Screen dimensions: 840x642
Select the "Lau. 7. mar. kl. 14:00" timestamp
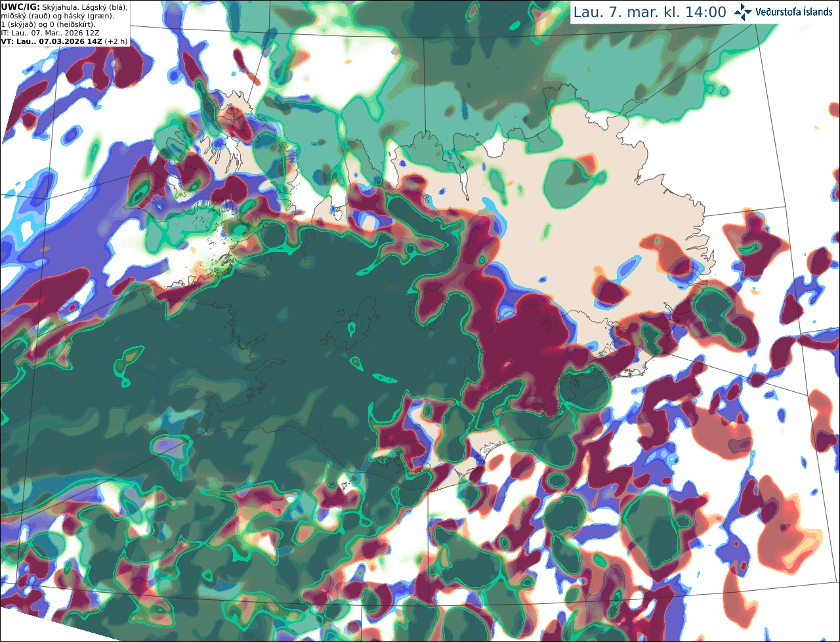pyautogui.click(x=650, y=12)
